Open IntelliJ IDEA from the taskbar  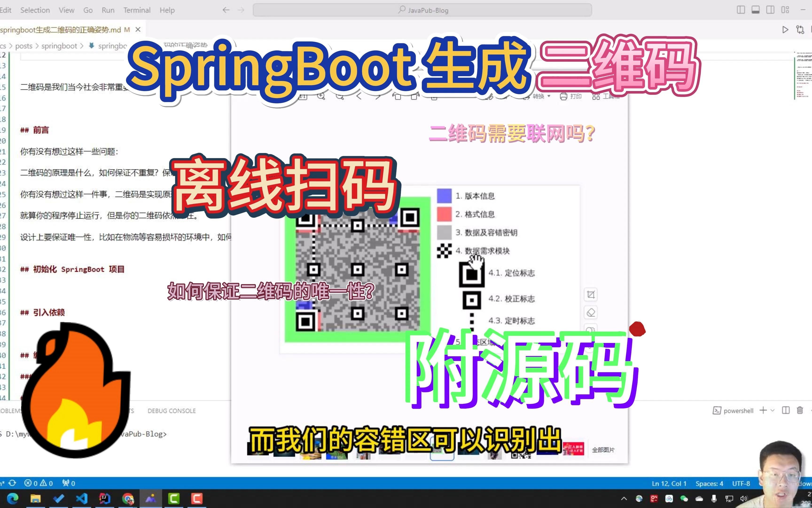105,498
